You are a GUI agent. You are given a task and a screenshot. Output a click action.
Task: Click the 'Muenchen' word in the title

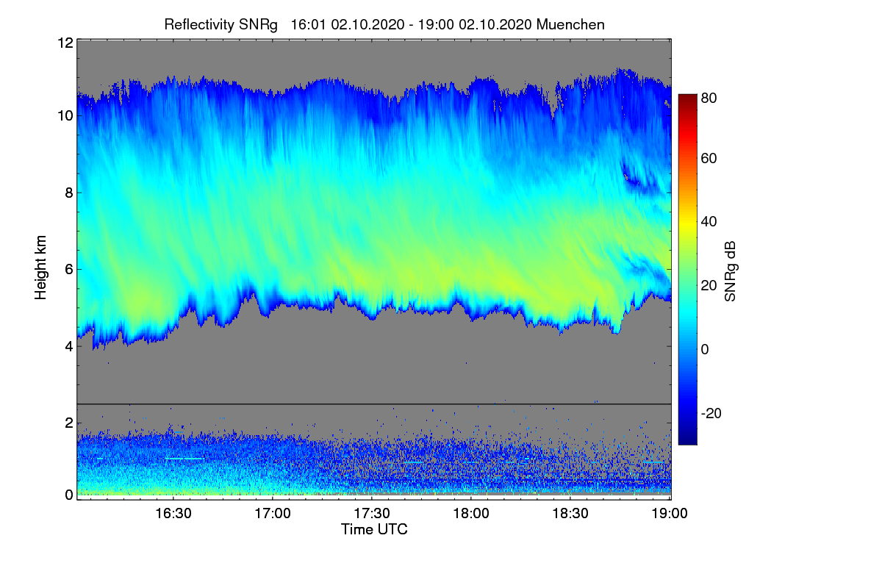(x=571, y=24)
